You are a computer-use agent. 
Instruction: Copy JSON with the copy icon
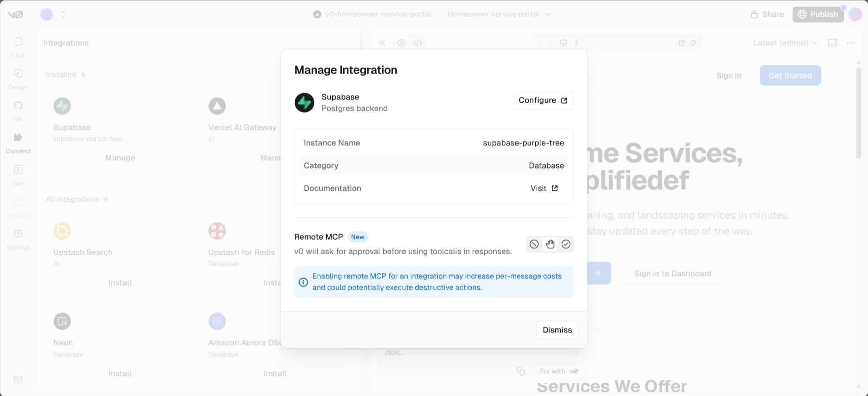pyautogui.click(x=521, y=371)
